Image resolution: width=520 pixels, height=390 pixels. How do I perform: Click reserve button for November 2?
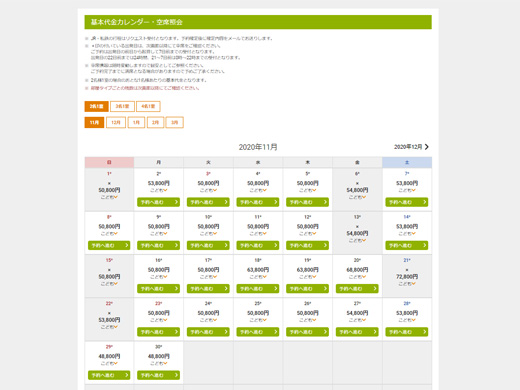point(158,202)
